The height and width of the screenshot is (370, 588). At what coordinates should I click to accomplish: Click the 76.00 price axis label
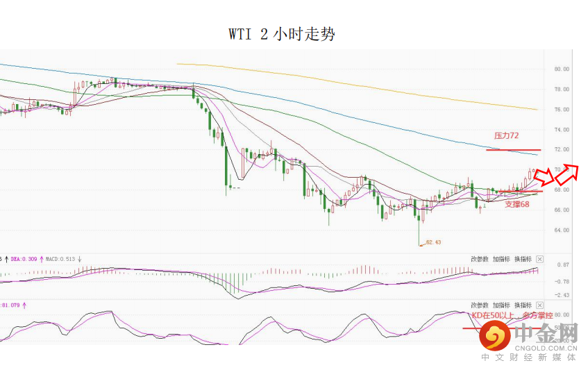pyautogui.click(x=562, y=110)
